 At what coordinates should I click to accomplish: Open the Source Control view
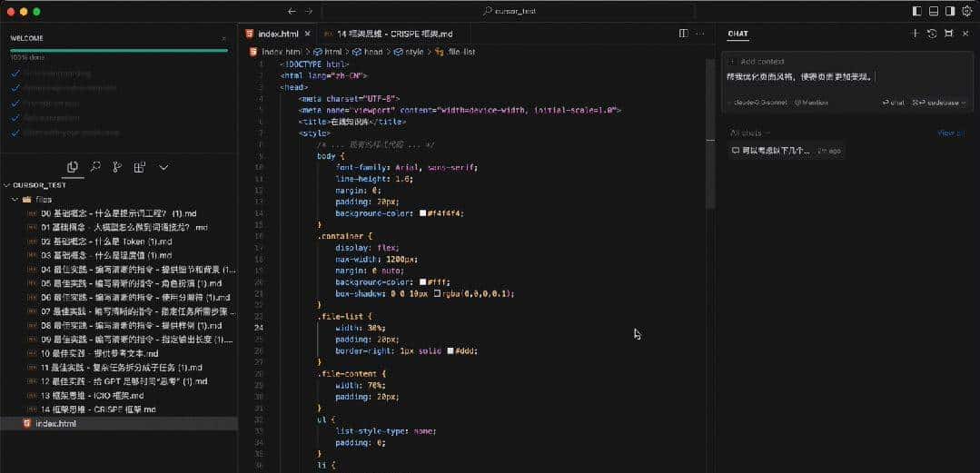(x=117, y=167)
